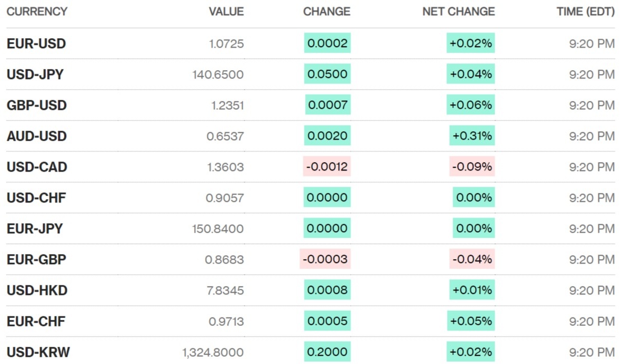This screenshot has height=364, width=622.
Task: Select the AUD-USD currency row
Action: [36, 136]
